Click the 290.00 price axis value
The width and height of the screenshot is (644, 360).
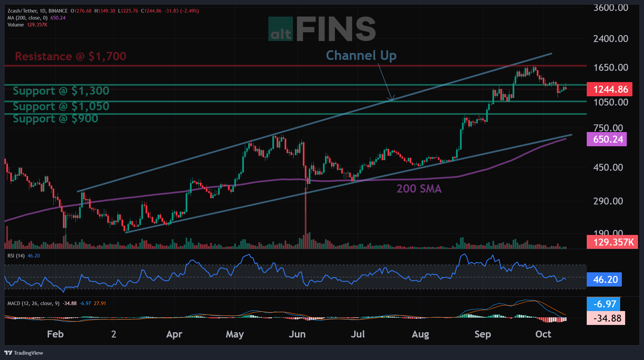tap(608, 201)
